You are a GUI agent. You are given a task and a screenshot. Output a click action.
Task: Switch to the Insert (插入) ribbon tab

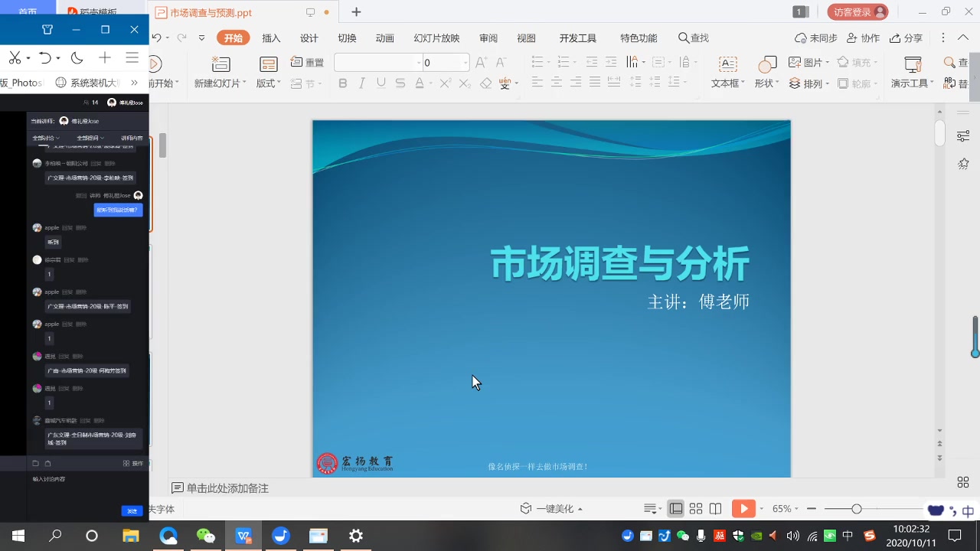coord(270,37)
